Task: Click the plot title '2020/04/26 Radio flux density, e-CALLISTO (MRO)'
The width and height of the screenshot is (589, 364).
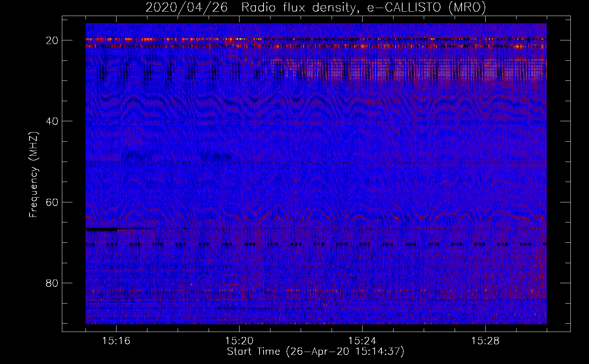Action: [316, 7]
